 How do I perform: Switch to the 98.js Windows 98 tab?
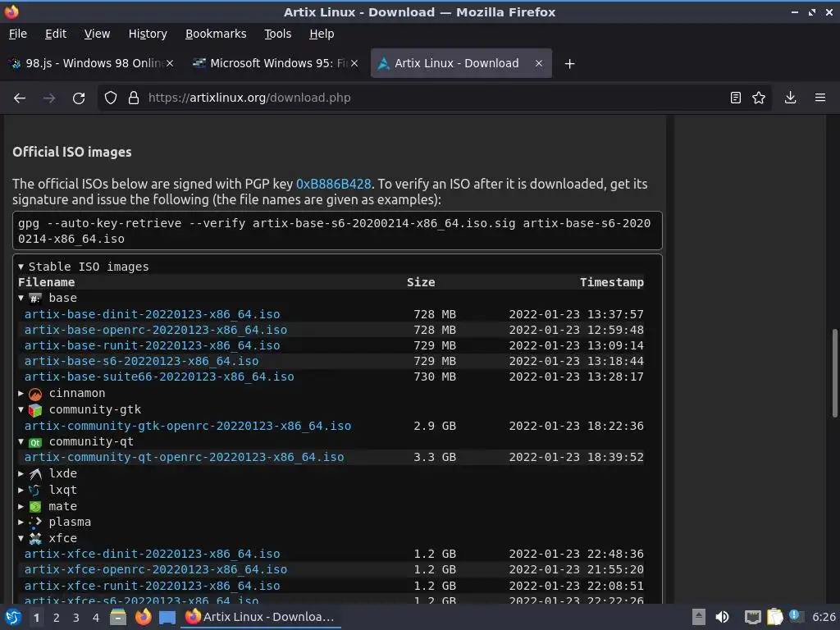91,63
